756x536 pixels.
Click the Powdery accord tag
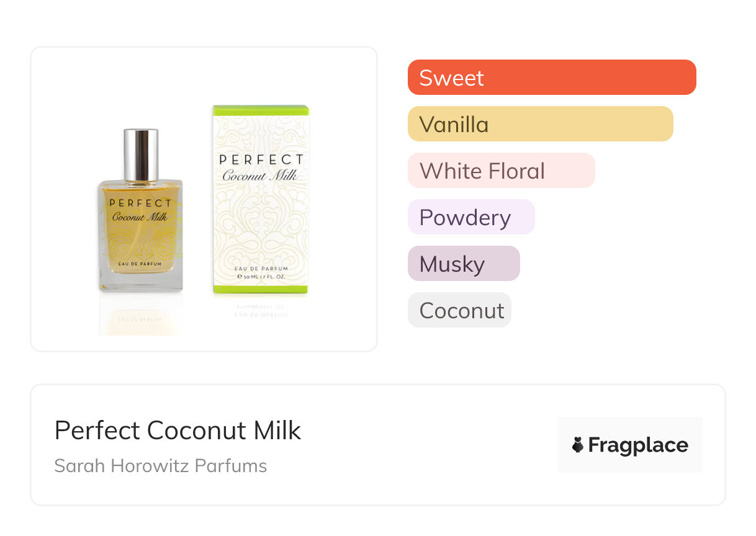[x=470, y=217]
